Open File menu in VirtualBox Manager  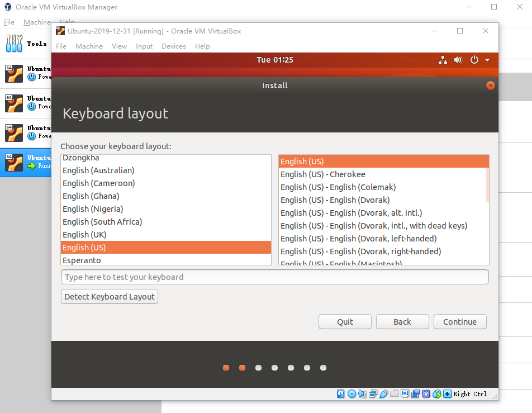point(9,22)
